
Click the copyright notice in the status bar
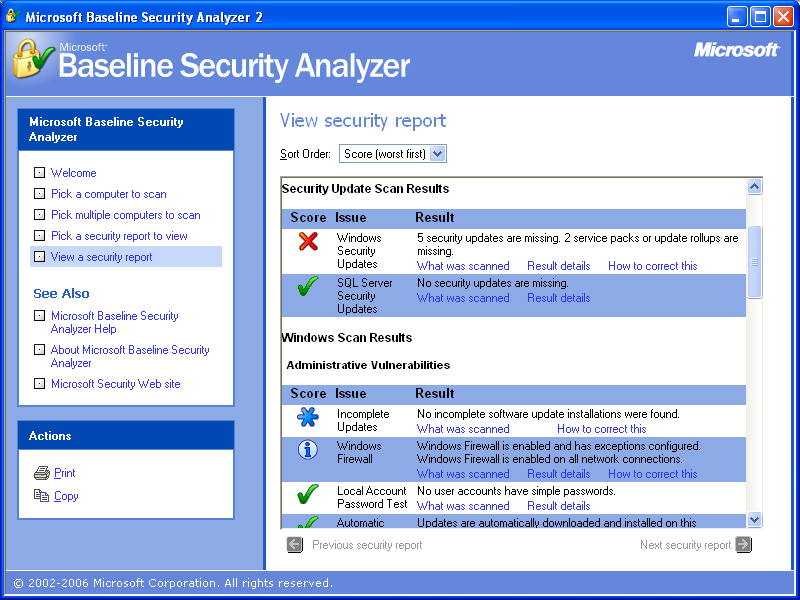[173, 583]
